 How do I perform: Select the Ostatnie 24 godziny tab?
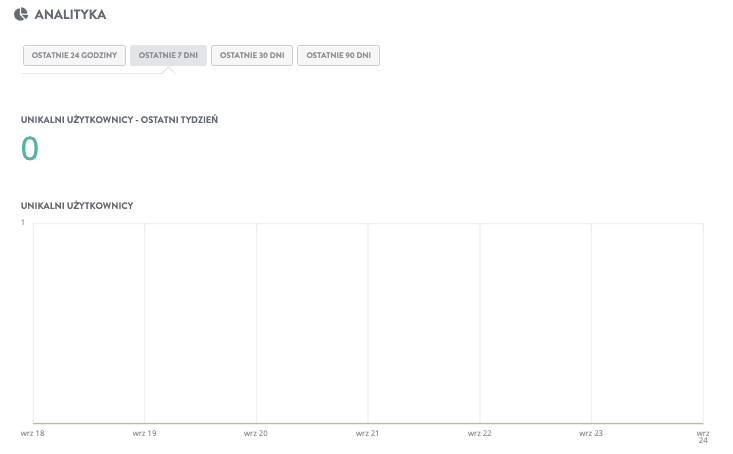(x=74, y=55)
